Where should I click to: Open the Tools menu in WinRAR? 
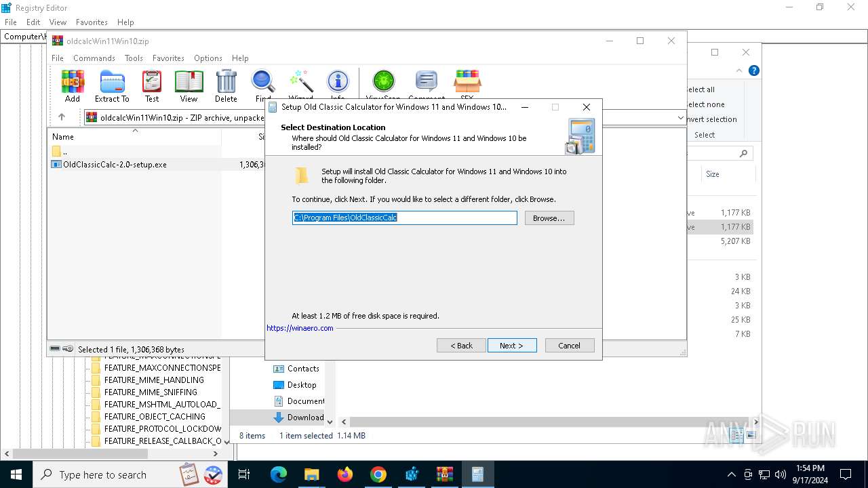[134, 58]
